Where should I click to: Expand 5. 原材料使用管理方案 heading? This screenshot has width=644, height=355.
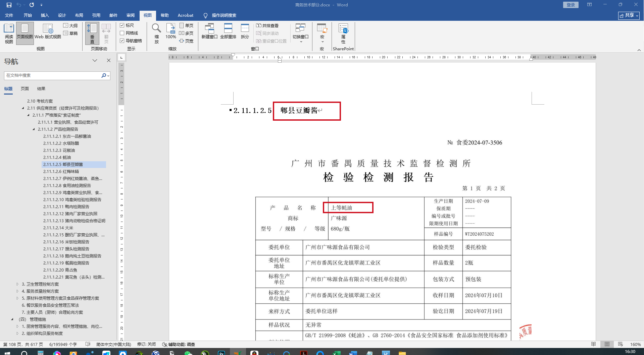(18, 298)
